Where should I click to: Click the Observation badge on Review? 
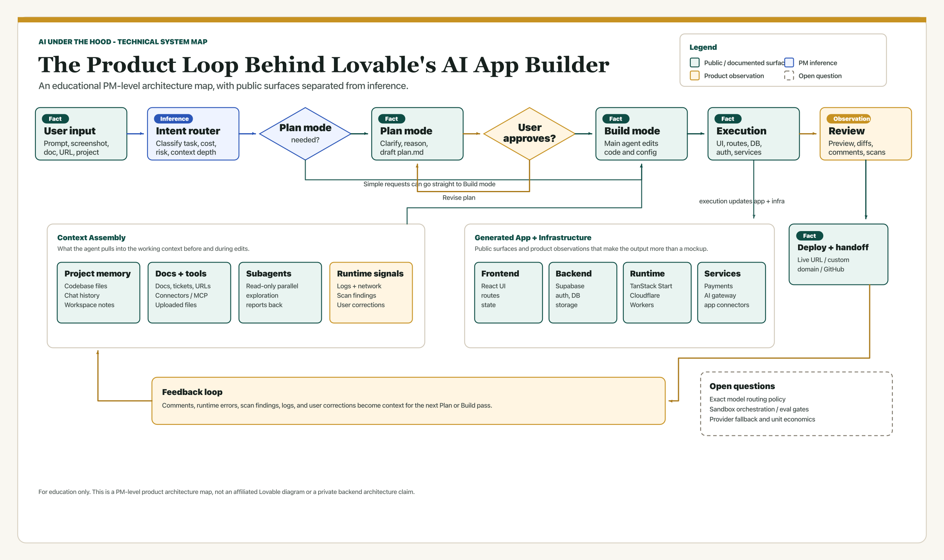click(x=848, y=119)
